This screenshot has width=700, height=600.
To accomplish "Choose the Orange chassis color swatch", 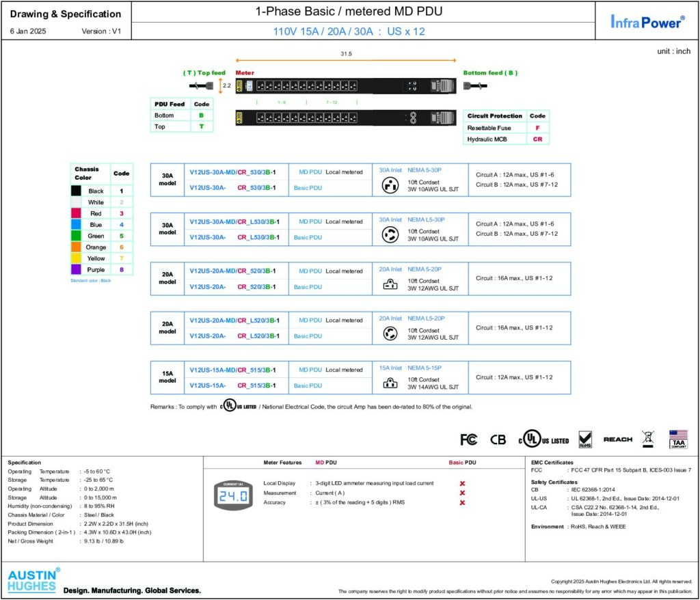I will point(77,247).
